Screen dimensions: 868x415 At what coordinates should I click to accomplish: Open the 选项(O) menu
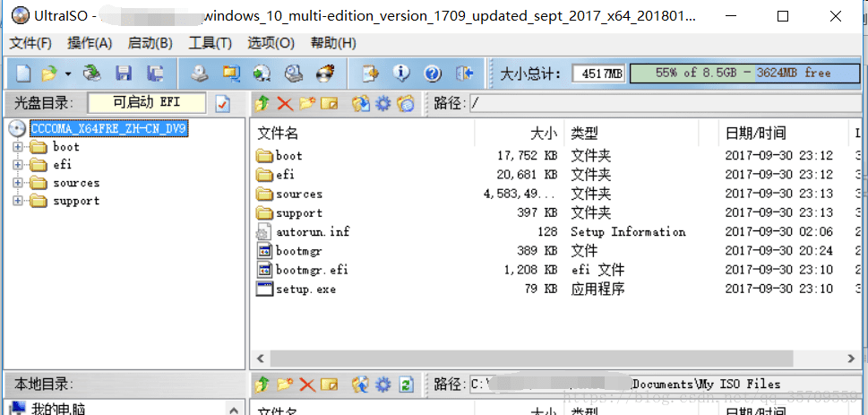[x=271, y=43]
